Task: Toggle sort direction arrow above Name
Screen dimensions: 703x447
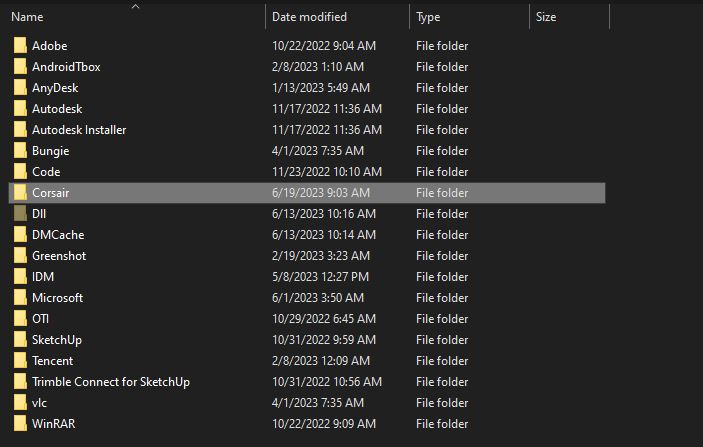Action: coord(136,6)
